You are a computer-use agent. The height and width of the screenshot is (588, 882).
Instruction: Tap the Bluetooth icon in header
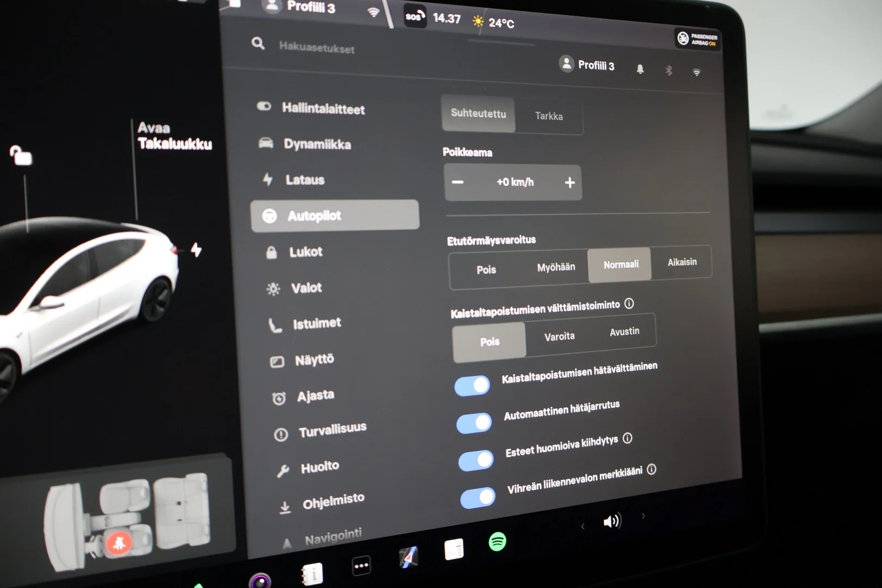(669, 70)
